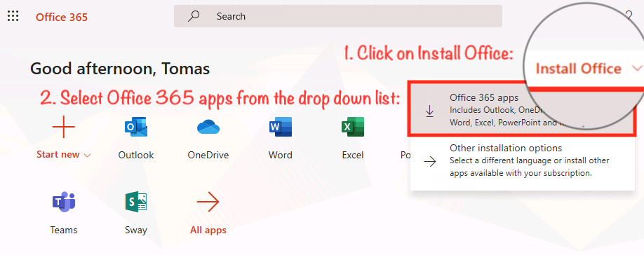Click the Install Office chevron arrow

[637, 69]
